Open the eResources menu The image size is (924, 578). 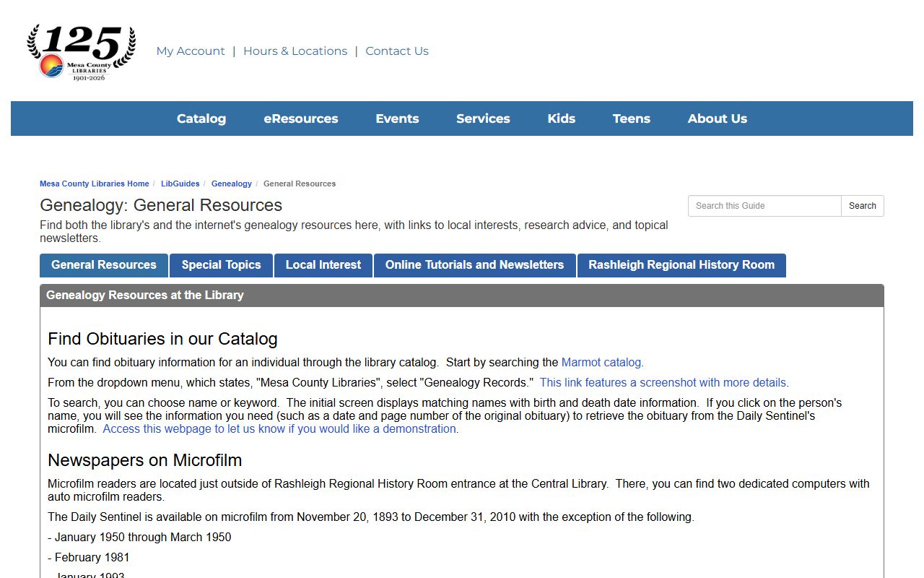pyautogui.click(x=301, y=118)
